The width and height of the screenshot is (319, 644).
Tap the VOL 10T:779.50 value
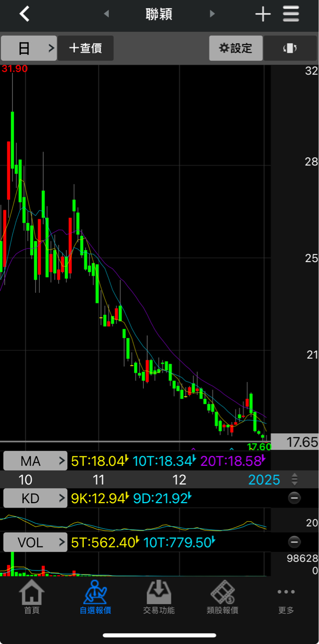click(179, 542)
